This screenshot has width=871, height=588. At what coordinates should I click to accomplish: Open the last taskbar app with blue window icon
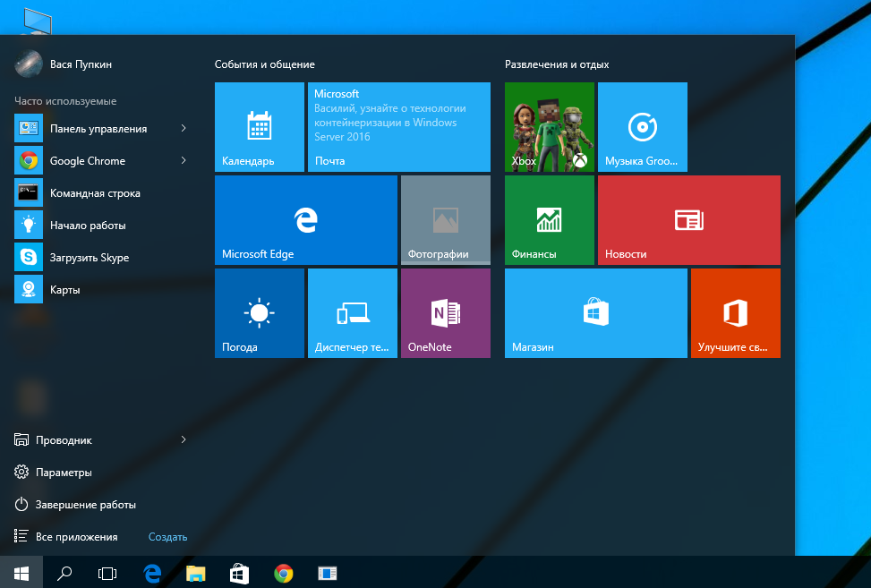point(327,573)
